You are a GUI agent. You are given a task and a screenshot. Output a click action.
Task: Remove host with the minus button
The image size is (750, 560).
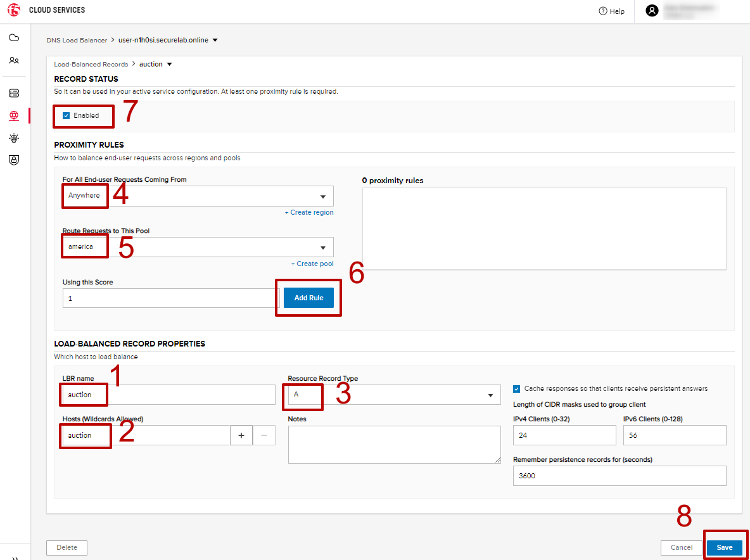[x=264, y=435]
